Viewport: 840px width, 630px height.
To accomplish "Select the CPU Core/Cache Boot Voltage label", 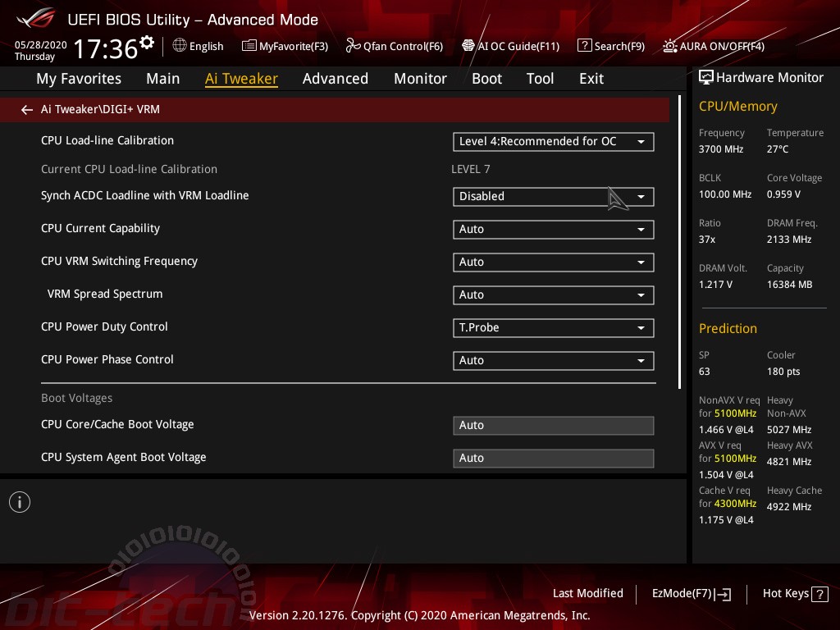I will pyautogui.click(x=117, y=425).
